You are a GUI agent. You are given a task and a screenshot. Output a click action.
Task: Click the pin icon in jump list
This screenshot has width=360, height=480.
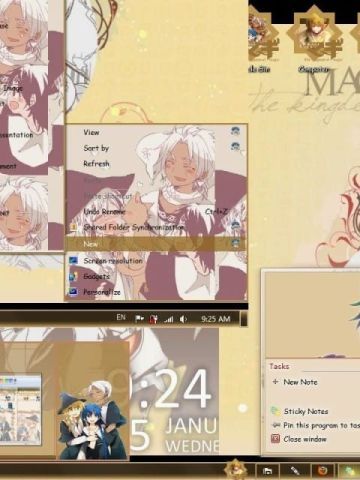(276, 425)
